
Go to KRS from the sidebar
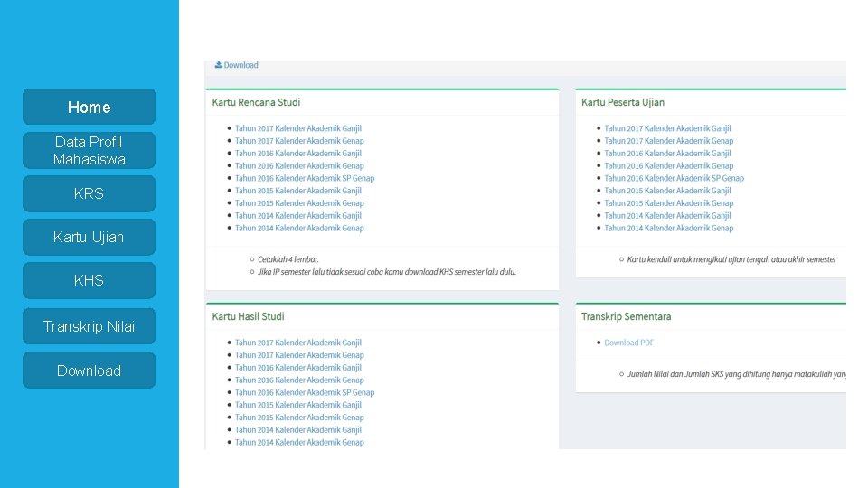click(89, 193)
